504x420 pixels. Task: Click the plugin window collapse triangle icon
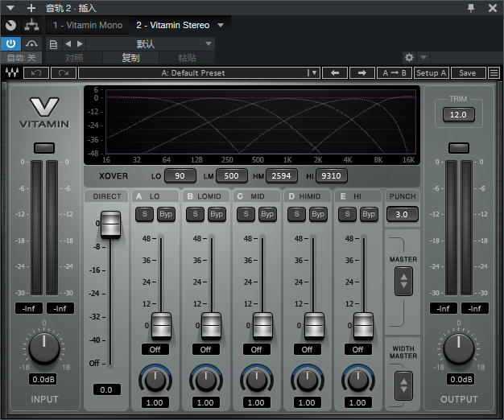point(10,8)
